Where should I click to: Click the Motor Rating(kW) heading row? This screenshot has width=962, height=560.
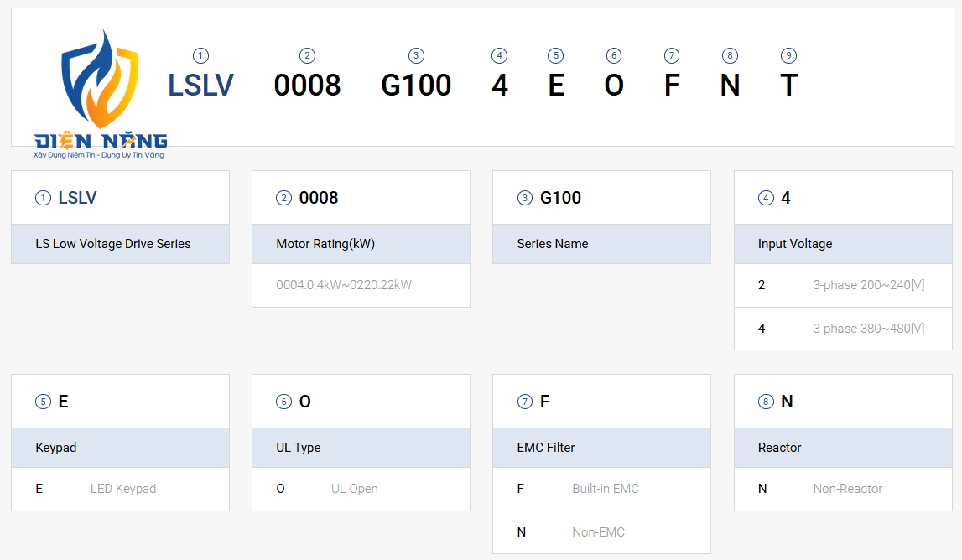[x=361, y=244]
